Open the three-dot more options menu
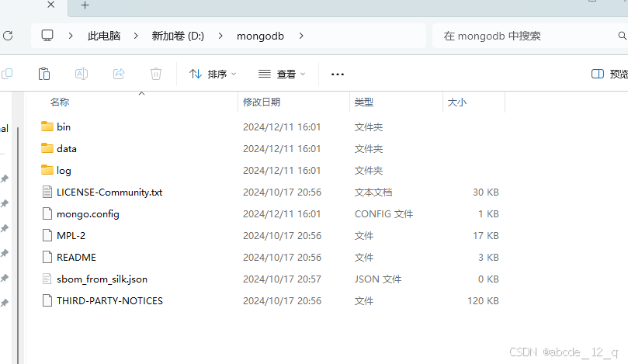The width and height of the screenshot is (628, 364). [337, 74]
